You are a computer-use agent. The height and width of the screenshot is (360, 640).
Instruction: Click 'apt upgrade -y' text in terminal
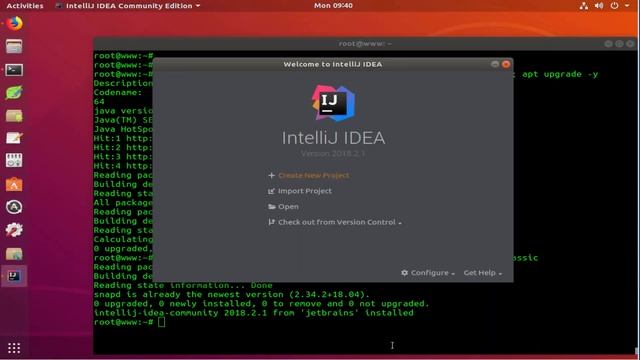[560, 74]
